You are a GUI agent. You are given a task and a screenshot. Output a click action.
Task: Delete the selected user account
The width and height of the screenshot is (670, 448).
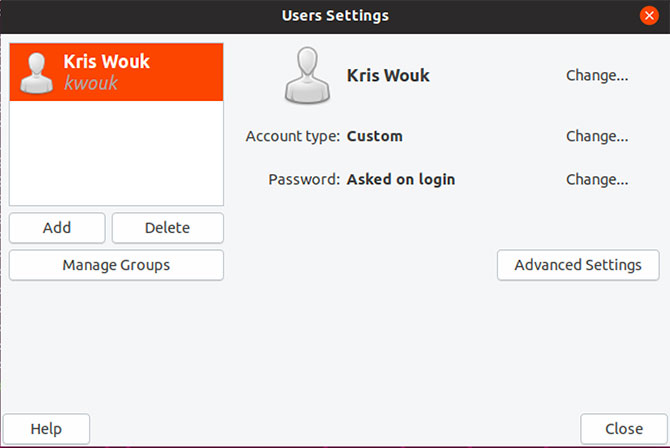tap(167, 228)
